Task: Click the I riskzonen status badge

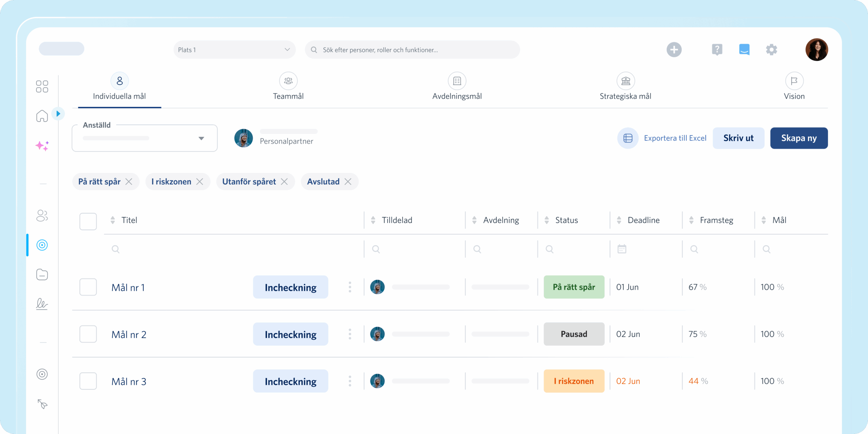Action: point(574,381)
